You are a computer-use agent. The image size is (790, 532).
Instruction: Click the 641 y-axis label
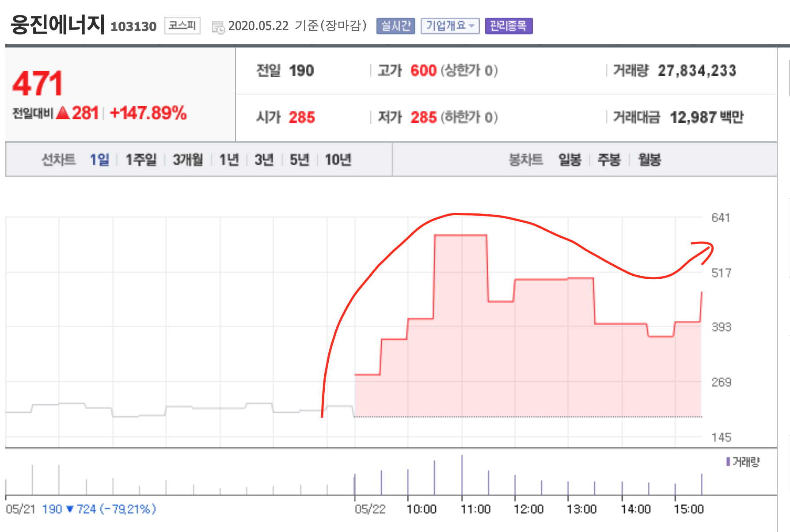pyautogui.click(x=721, y=218)
